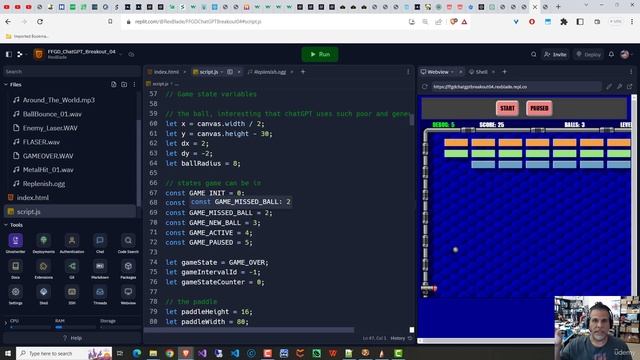Add a new editor tab with plus
Image resolution: width=640 pixels, height=360 pixels.
click(303, 72)
